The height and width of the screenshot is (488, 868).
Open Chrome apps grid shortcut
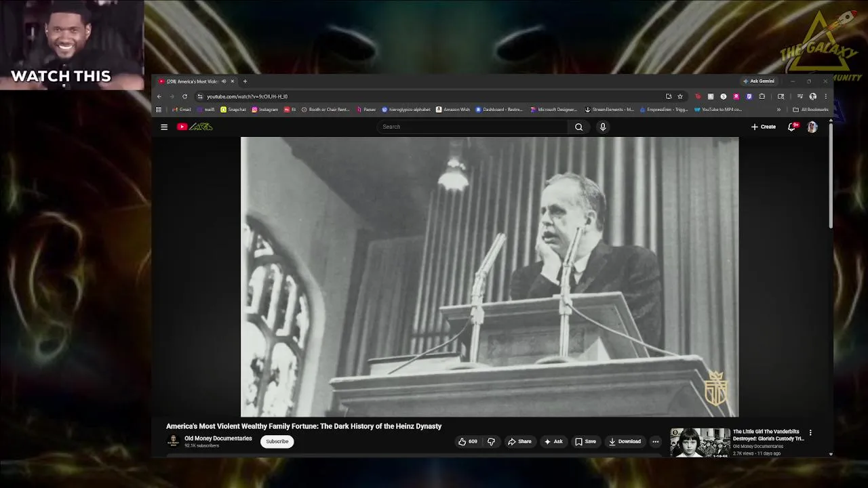point(159,109)
